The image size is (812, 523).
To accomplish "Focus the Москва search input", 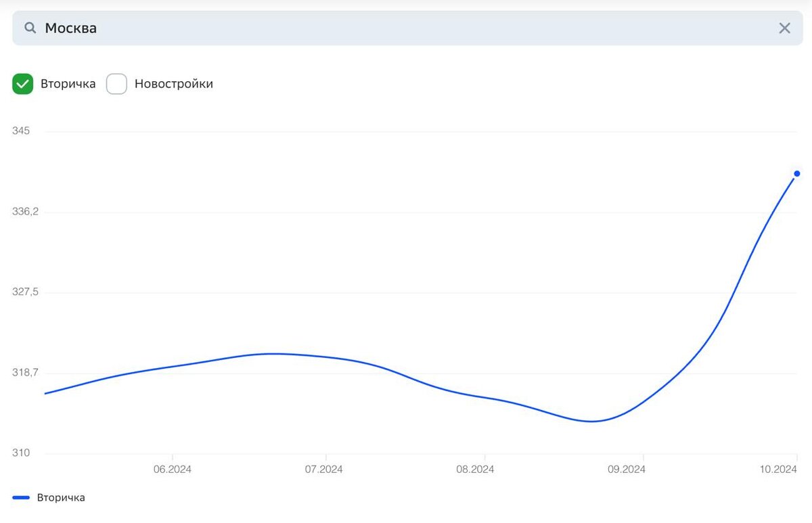I will [x=406, y=28].
